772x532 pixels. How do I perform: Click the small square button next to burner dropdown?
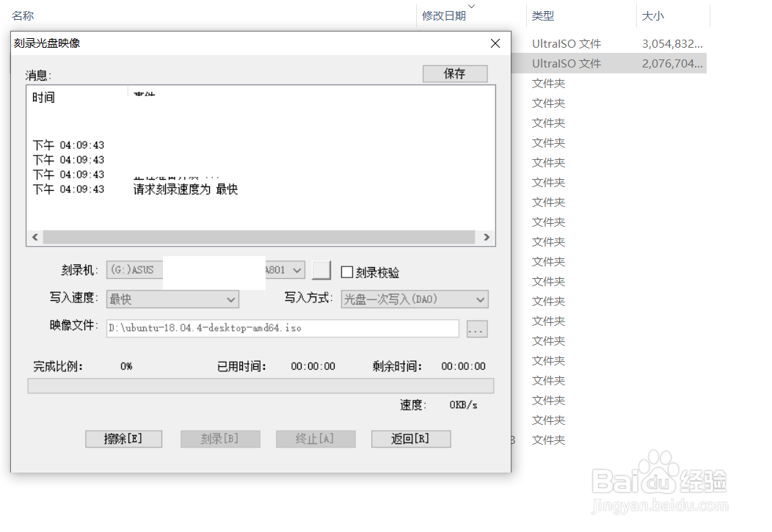(x=321, y=270)
